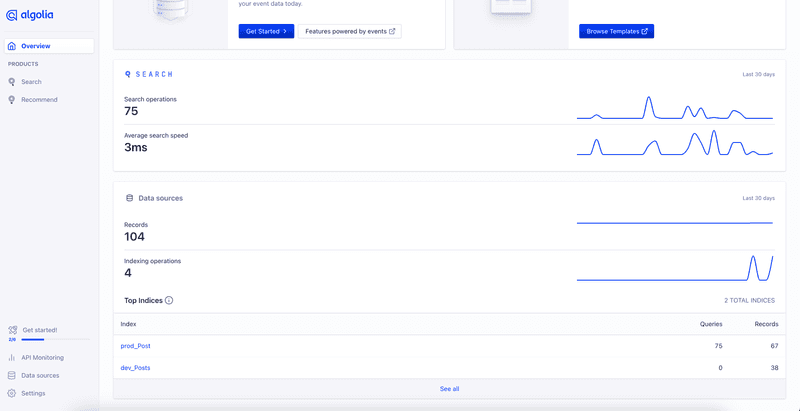Click the Search operations value 75
Image resolution: width=800 pixels, height=411 pixels.
point(131,111)
